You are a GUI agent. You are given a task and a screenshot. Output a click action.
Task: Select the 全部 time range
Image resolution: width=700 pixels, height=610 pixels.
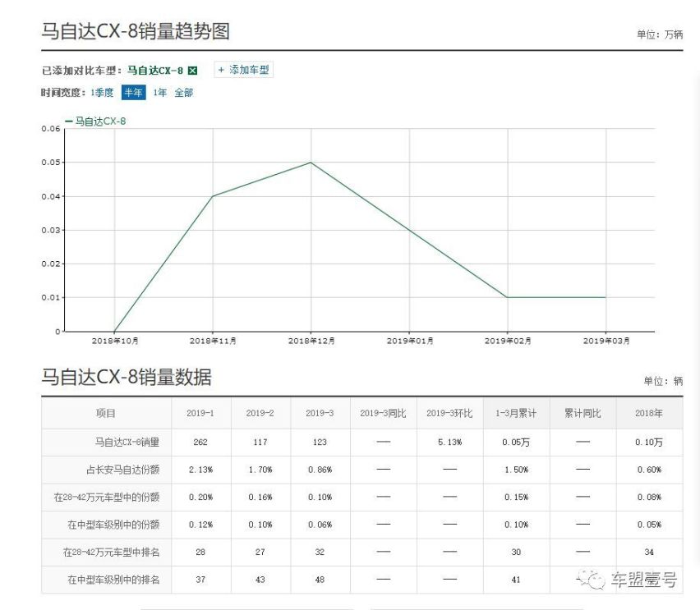(183, 93)
